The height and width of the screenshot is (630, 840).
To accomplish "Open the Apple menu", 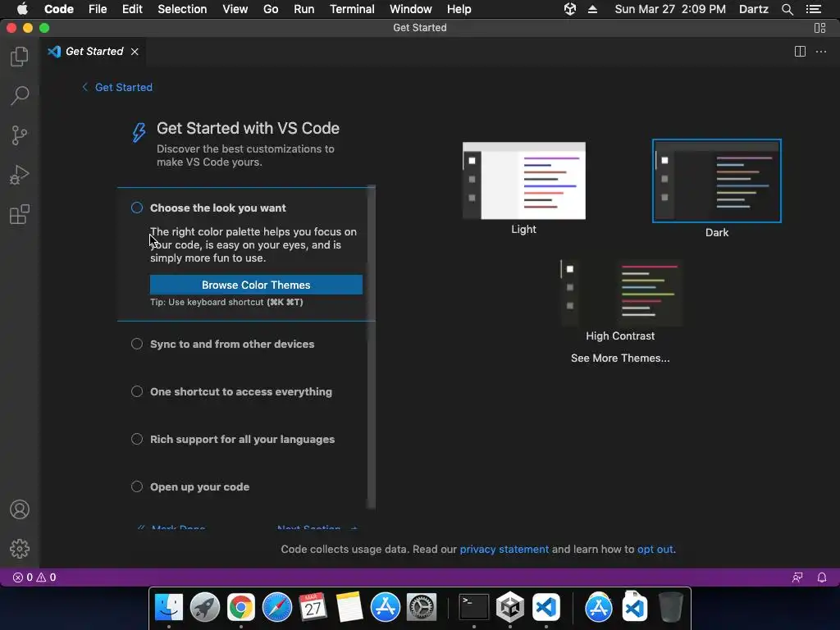I will 22,9.
